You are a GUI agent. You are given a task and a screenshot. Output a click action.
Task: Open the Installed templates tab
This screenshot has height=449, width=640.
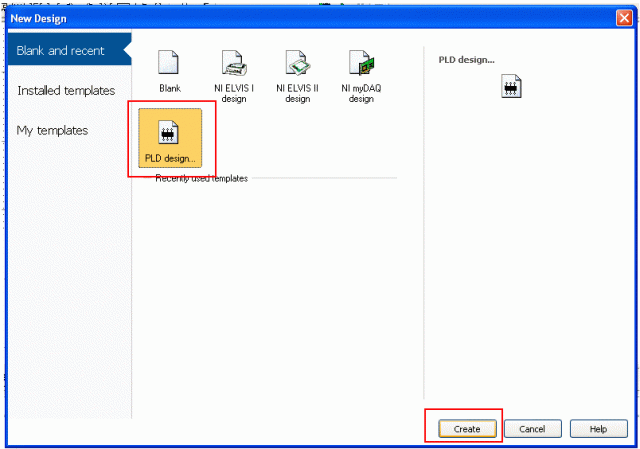[x=66, y=91]
